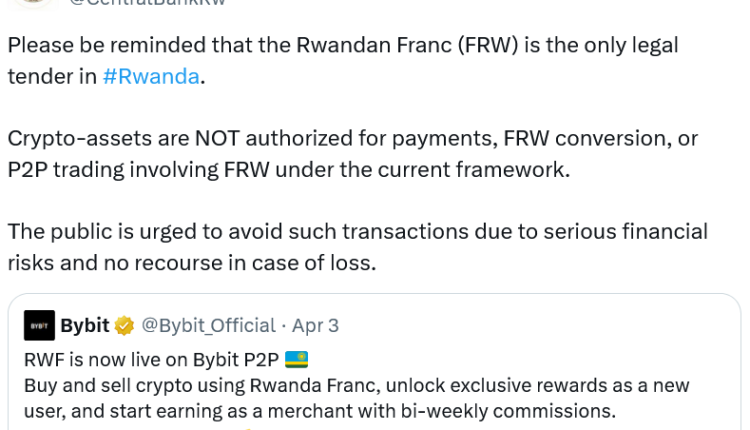Click the 'RWF is now live' line
Image resolution: width=750 pixels, height=430 pixels.
point(150,359)
